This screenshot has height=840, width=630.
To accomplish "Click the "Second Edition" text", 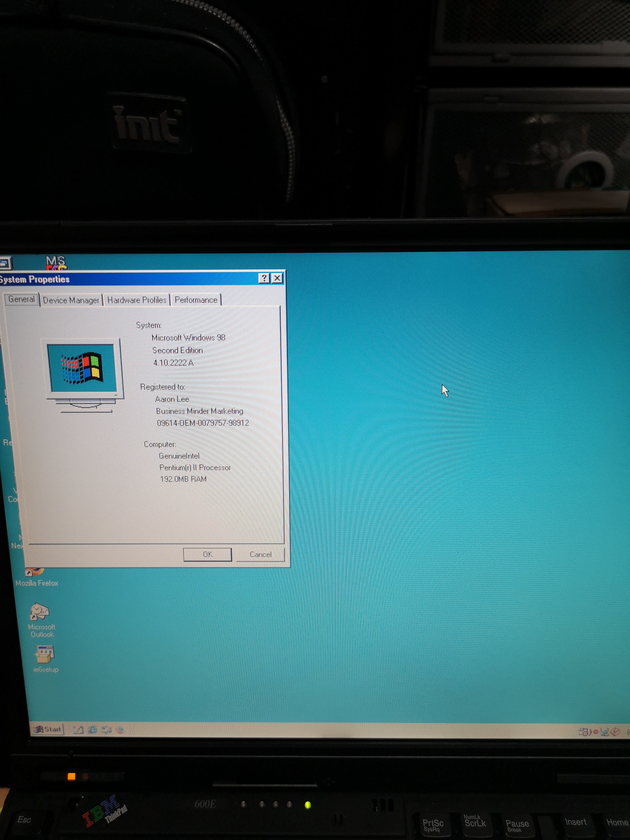I will pyautogui.click(x=177, y=350).
